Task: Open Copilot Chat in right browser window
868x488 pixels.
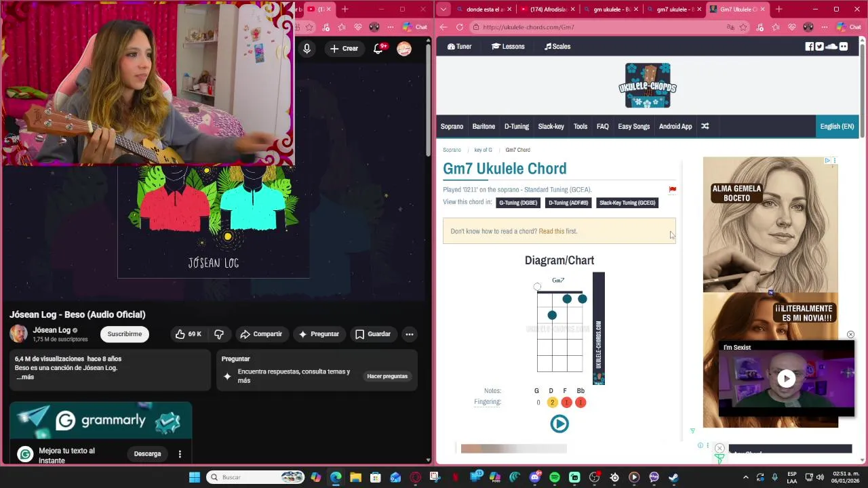Action: click(850, 27)
